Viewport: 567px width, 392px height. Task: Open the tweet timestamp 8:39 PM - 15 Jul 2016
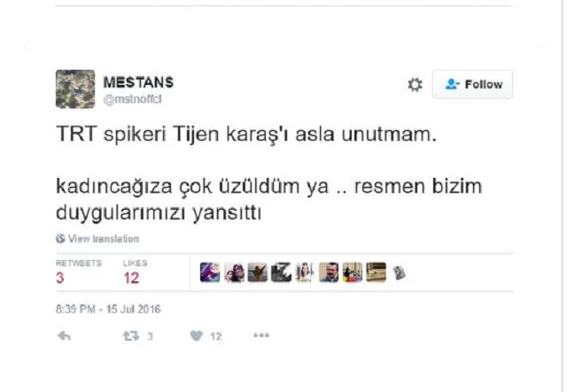(108, 310)
